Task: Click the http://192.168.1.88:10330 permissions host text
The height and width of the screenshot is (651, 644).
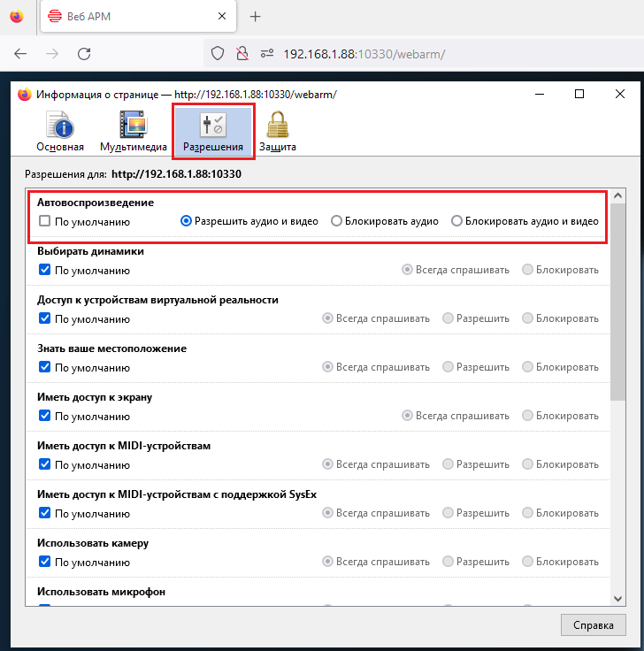Action: (176, 174)
